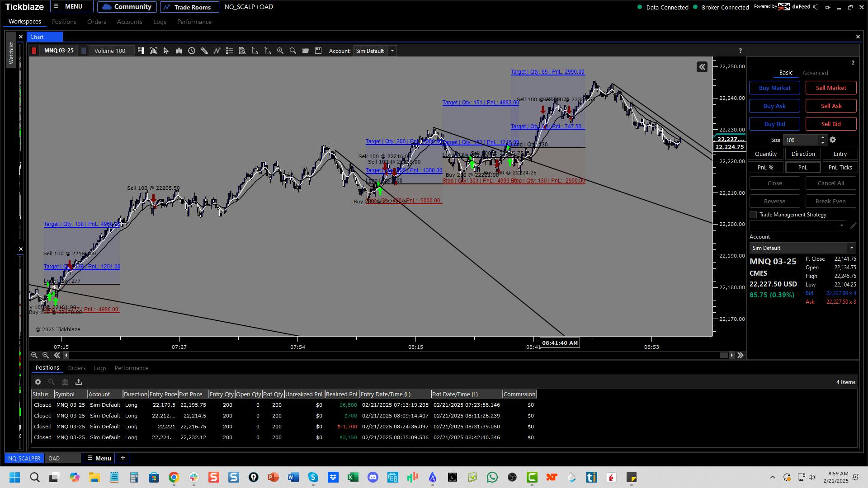868x488 pixels.
Task: Open the indicators icon in chart toolbar
Action: pyautogui.click(x=154, y=51)
